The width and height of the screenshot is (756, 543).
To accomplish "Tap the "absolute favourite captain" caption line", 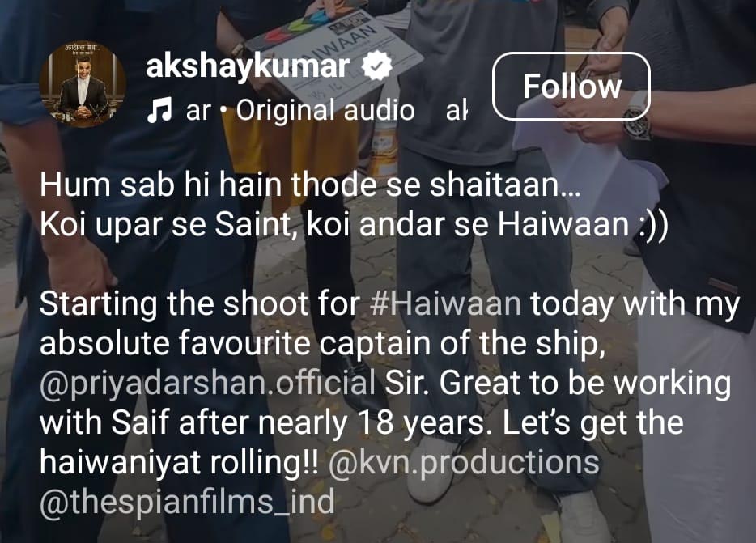I will click(322, 344).
